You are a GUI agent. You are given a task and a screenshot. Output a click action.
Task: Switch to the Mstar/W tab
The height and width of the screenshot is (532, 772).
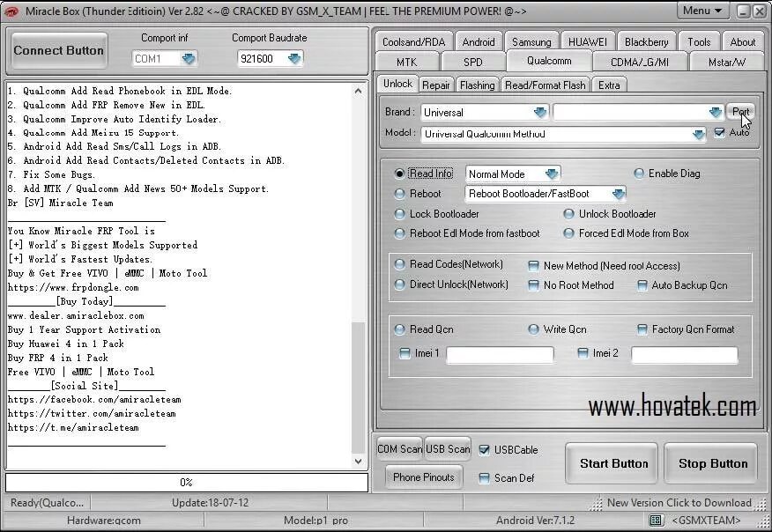(727, 63)
